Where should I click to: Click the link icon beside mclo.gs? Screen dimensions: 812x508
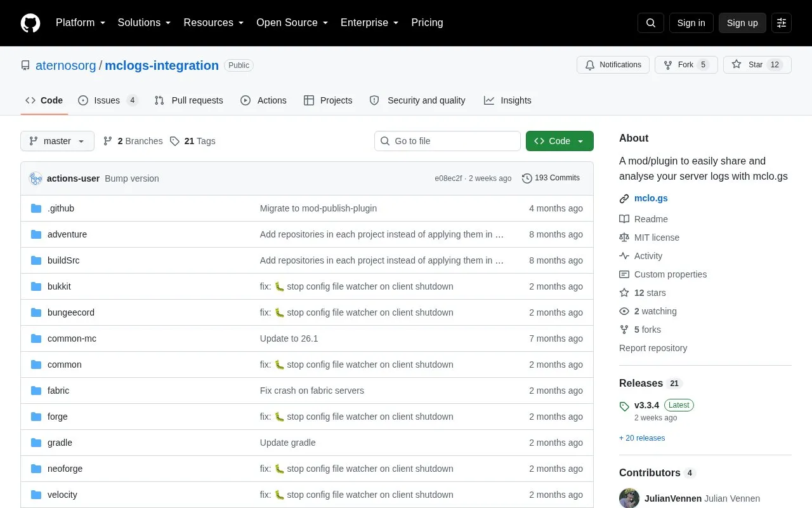pos(624,199)
